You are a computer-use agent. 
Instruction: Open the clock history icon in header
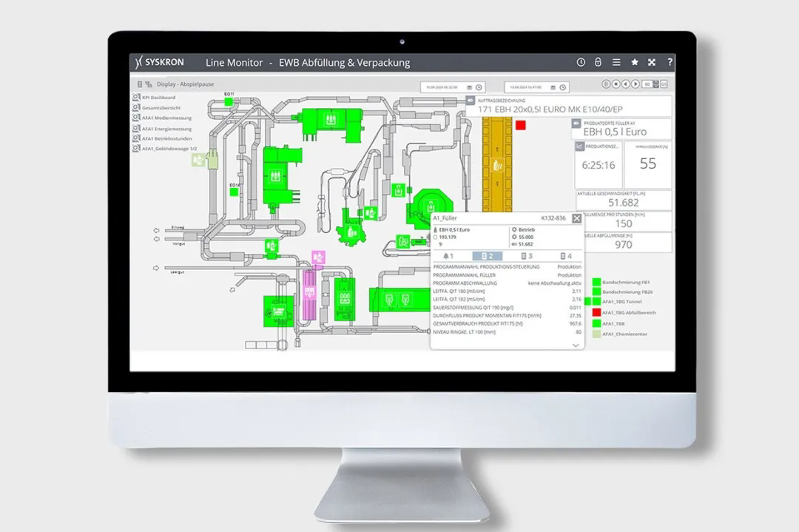click(x=581, y=63)
